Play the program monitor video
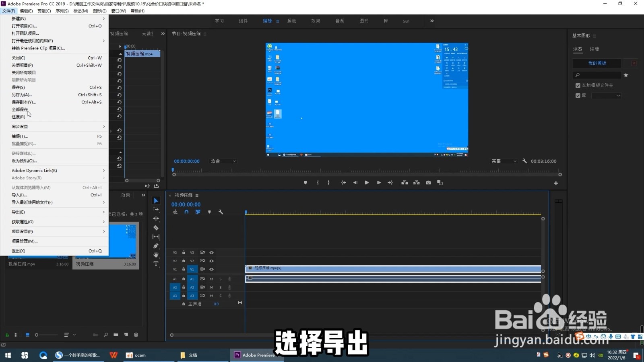Screen dimensions: 644x362 (367, 183)
